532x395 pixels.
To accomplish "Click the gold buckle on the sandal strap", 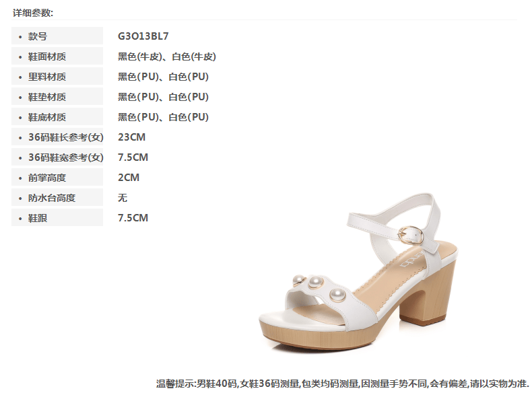I will (x=411, y=235).
